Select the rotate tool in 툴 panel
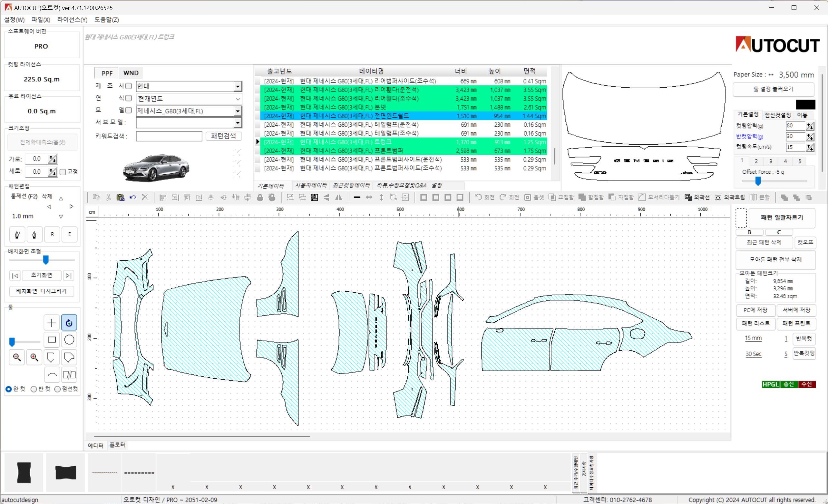This screenshot has width=828, height=504. click(x=69, y=323)
